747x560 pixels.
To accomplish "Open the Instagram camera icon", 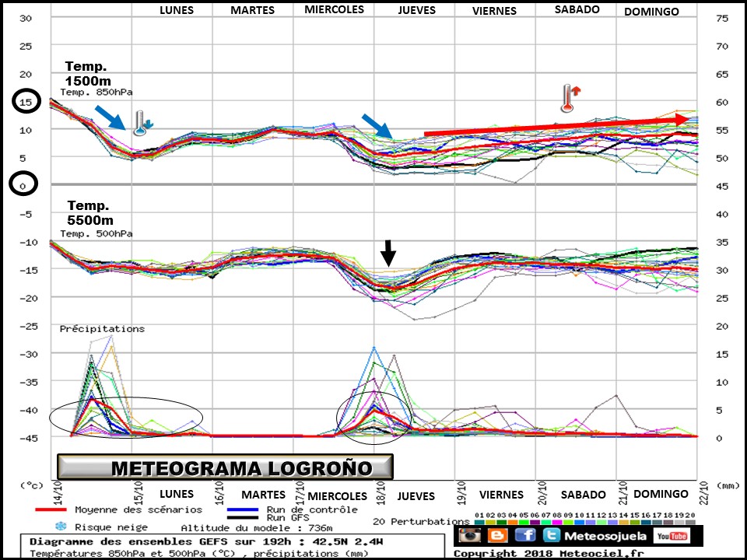I will (x=470, y=536).
